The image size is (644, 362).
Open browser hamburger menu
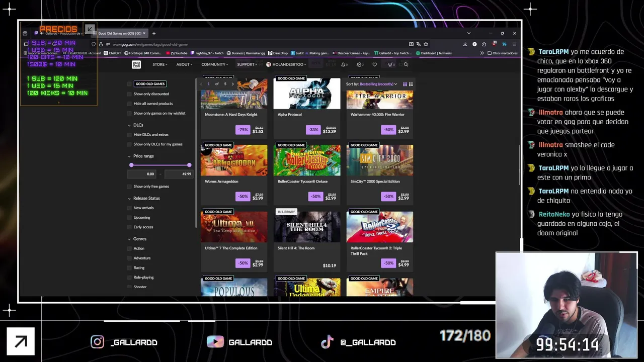(514, 44)
